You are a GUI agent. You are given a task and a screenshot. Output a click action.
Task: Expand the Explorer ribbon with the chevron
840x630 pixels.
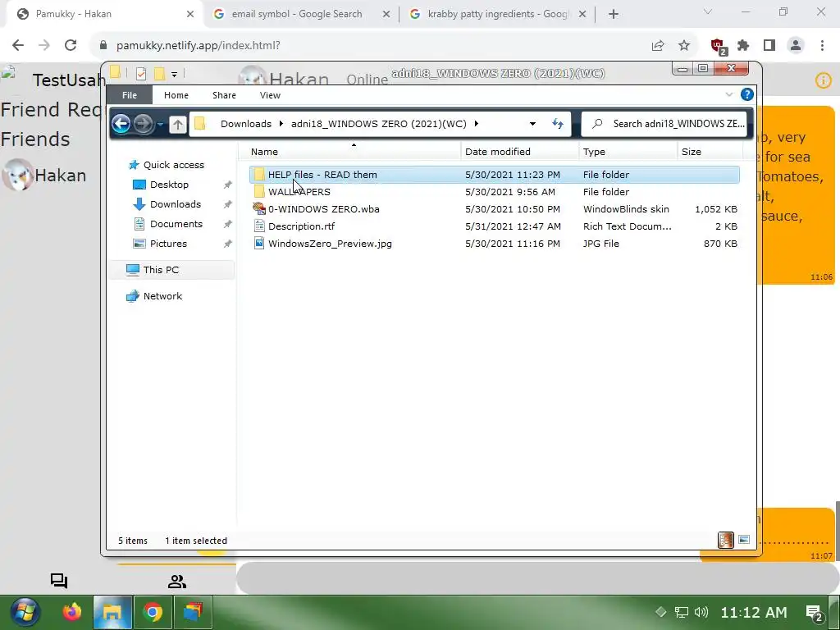click(729, 95)
